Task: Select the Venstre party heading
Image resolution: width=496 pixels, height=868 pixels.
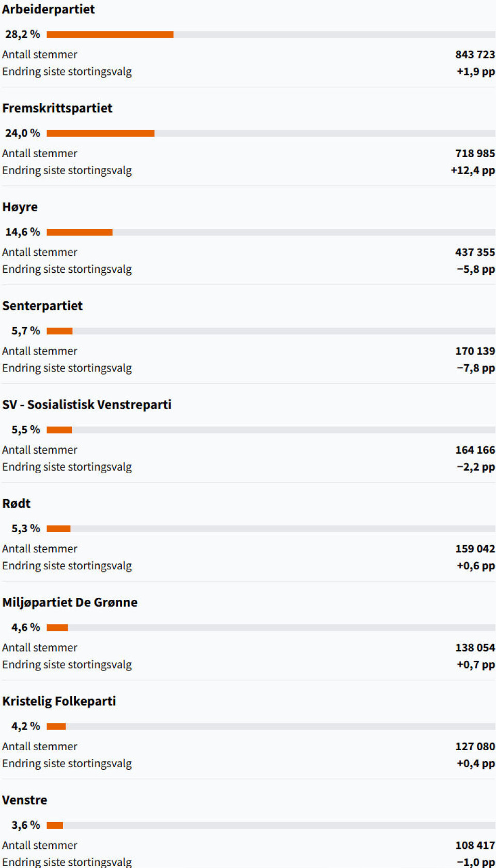Action: click(x=25, y=800)
